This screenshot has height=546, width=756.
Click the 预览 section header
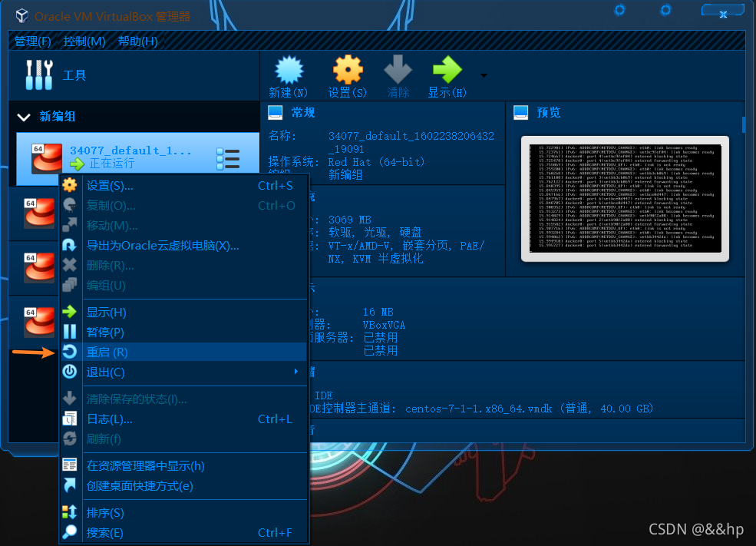(x=549, y=113)
